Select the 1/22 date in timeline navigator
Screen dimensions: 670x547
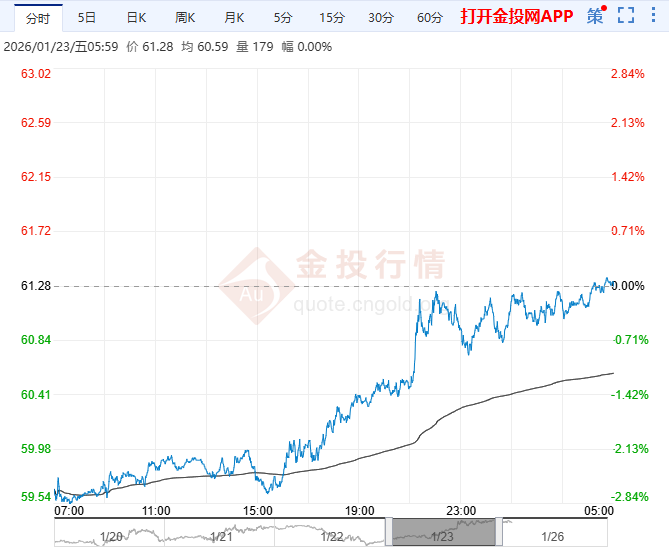click(332, 536)
